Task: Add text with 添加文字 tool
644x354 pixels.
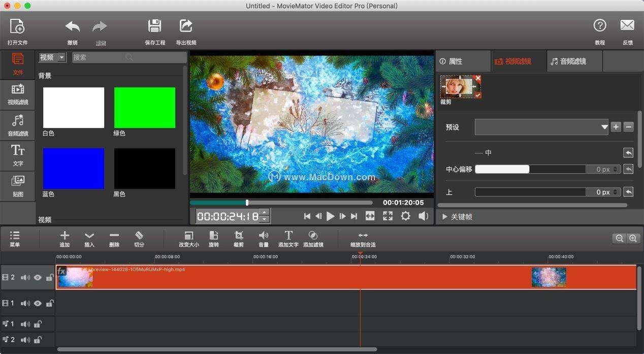Action: [x=288, y=239]
